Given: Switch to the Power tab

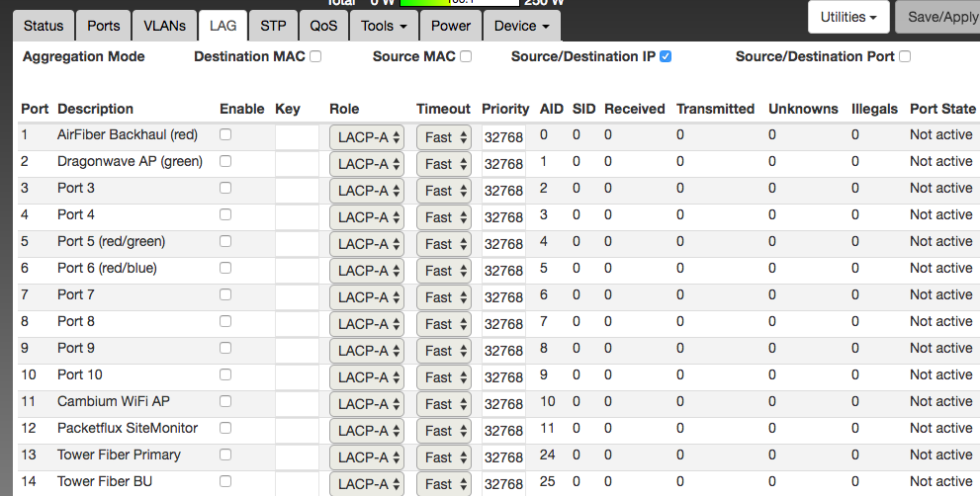Looking at the screenshot, I should coord(451,26).
